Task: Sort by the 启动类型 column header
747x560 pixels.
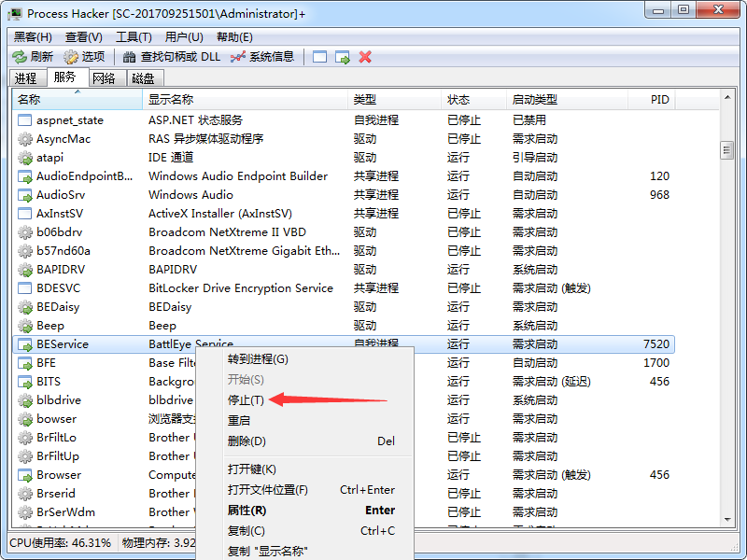Action: (x=534, y=100)
